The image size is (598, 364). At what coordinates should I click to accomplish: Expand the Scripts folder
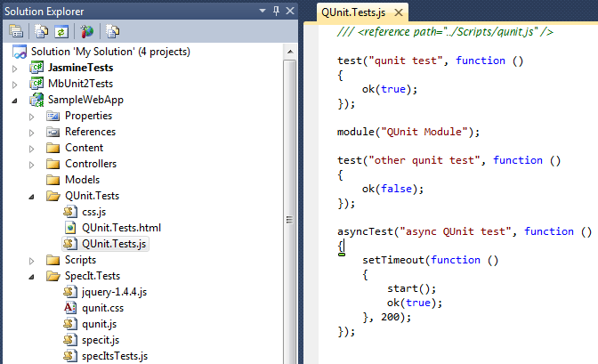point(32,261)
